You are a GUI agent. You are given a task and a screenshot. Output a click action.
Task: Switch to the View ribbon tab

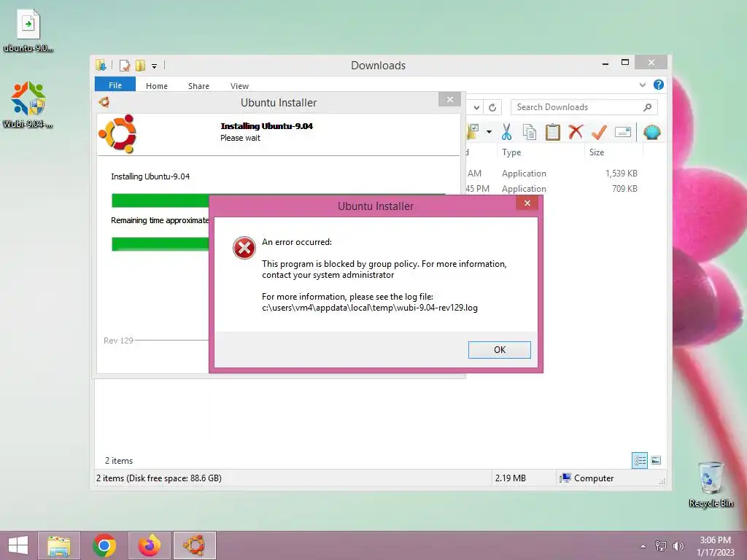(x=239, y=86)
